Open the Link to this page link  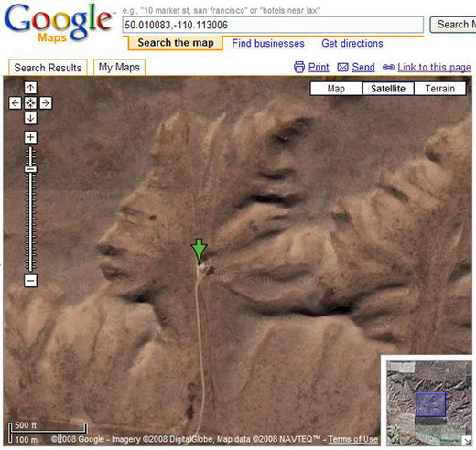(x=434, y=67)
